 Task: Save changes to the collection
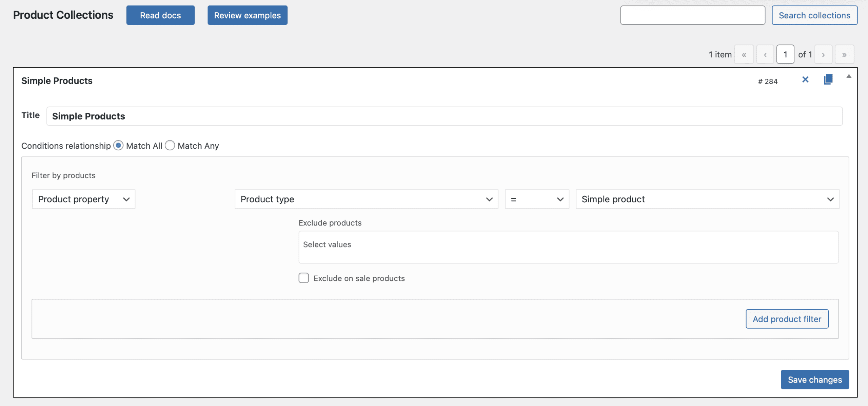click(x=815, y=379)
